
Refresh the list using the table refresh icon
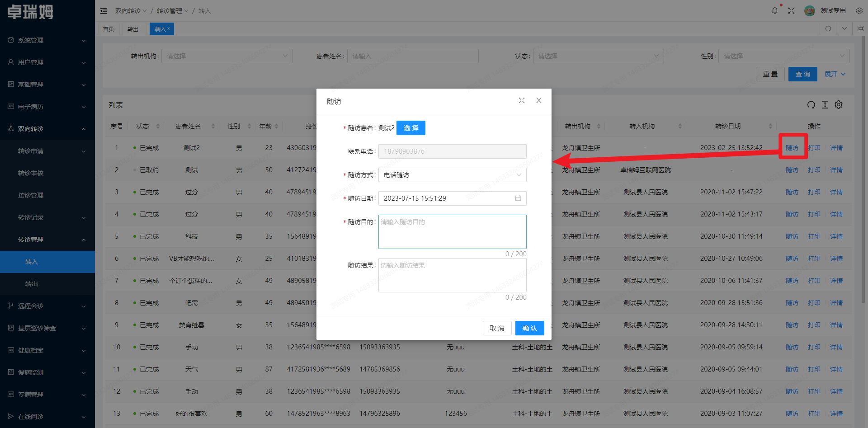click(x=811, y=105)
